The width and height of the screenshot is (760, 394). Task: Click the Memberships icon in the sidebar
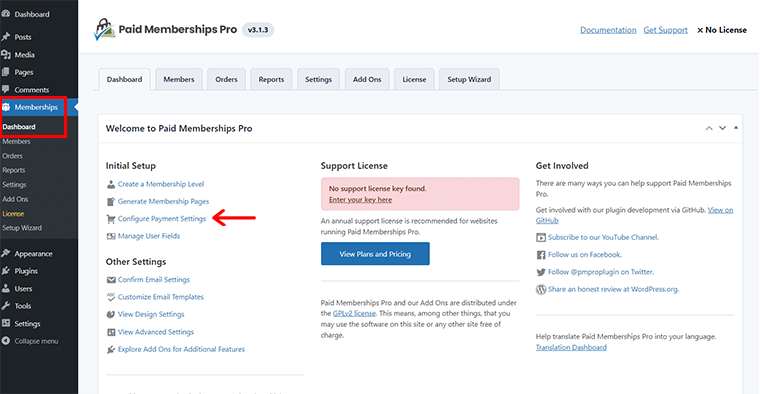pyautogui.click(x=6, y=107)
